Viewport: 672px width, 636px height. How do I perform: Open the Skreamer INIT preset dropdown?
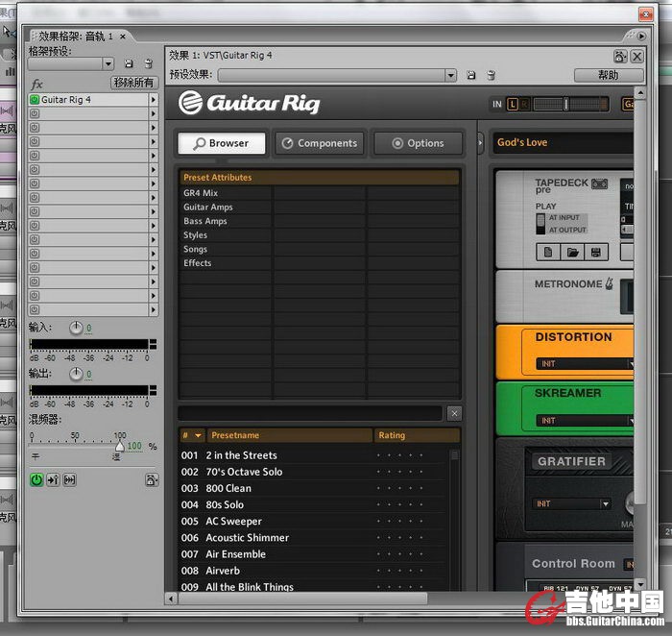(631, 421)
